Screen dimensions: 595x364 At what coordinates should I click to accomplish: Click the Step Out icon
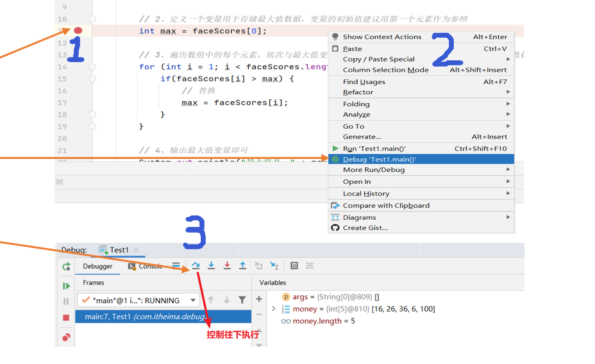tap(242, 266)
